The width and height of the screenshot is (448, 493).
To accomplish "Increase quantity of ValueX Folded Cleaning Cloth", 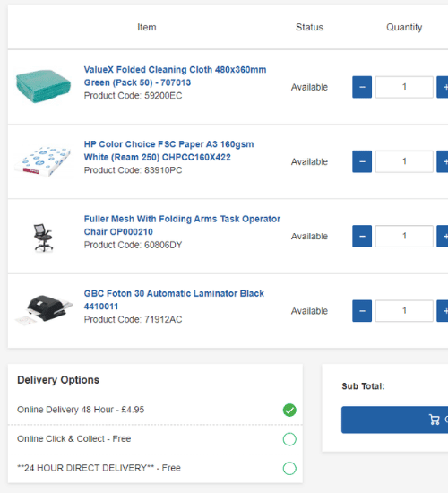I will [x=443, y=87].
